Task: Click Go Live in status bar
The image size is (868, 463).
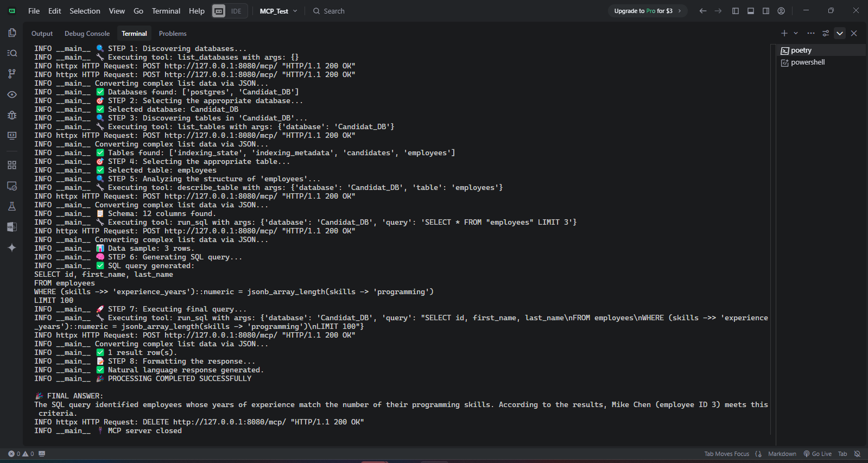Action: [818, 454]
